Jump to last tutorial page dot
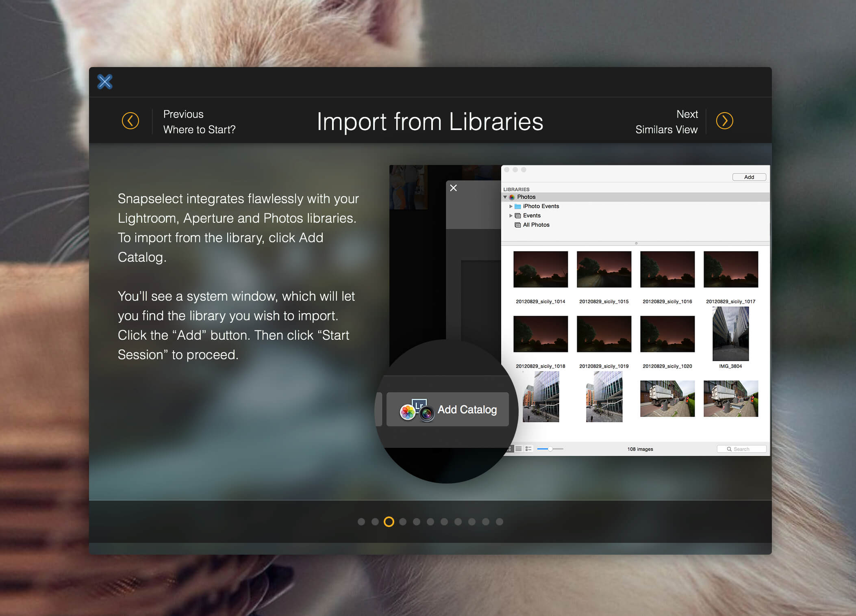 [x=500, y=522]
